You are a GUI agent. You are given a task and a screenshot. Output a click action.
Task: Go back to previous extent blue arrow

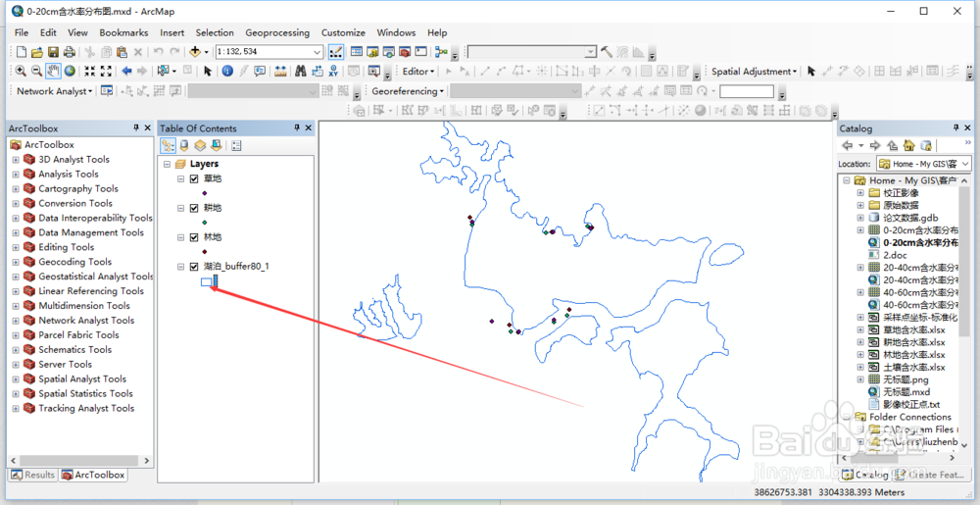[126, 72]
